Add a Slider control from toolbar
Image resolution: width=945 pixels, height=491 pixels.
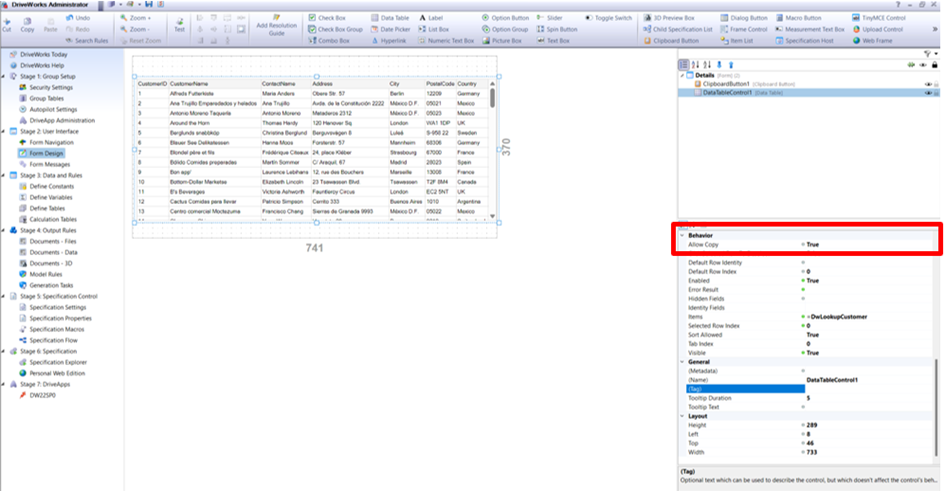(550, 18)
